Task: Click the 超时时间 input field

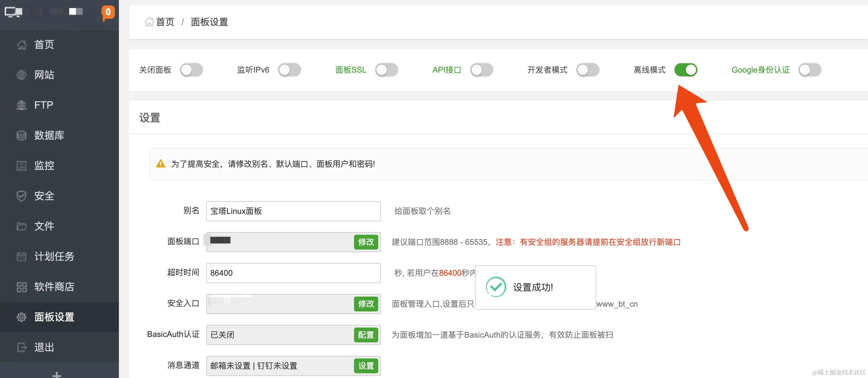Action: [x=293, y=273]
